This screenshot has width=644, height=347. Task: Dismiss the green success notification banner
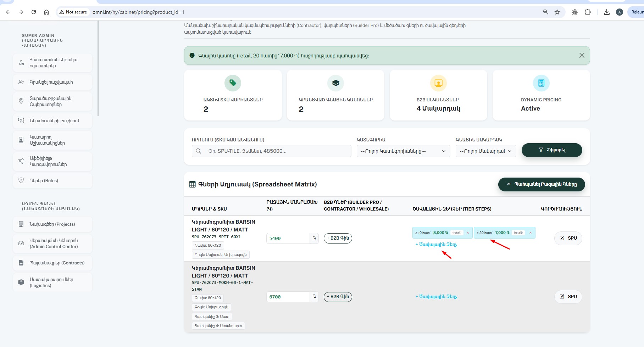pyautogui.click(x=582, y=55)
